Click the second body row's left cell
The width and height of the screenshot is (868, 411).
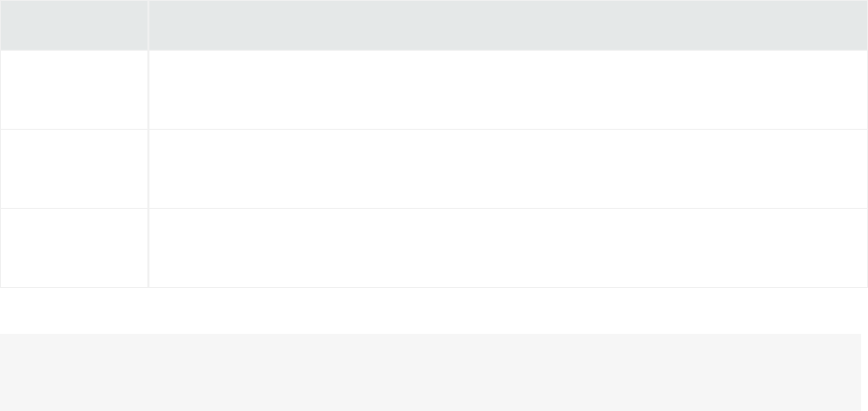tap(73, 169)
